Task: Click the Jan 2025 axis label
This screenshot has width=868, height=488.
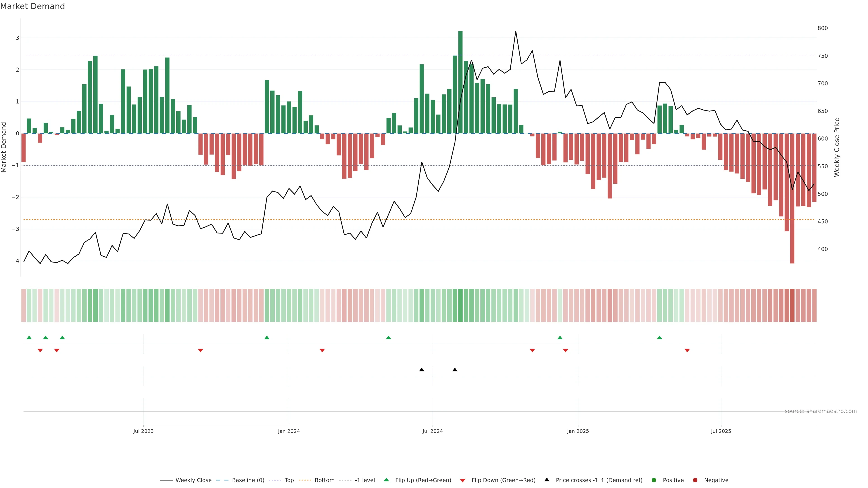Action: coord(578,431)
